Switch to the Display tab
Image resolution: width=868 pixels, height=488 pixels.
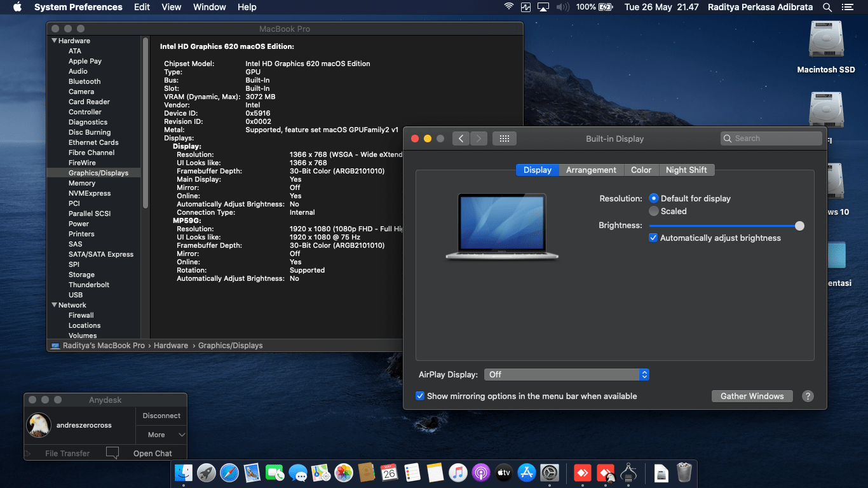538,170
